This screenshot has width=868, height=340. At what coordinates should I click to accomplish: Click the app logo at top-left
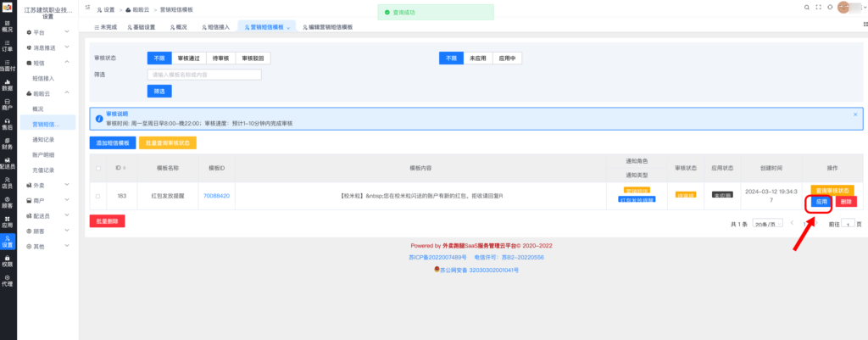point(7,8)
